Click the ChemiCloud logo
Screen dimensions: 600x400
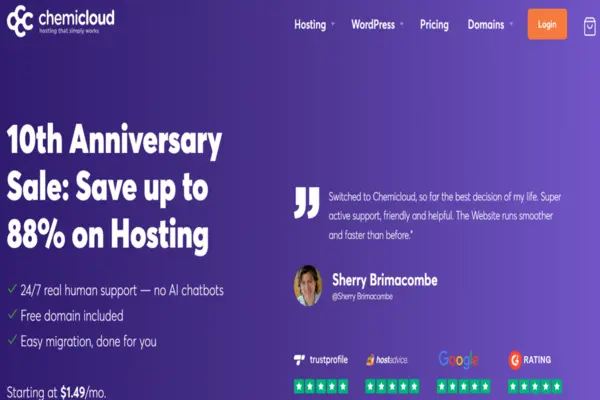60,21
